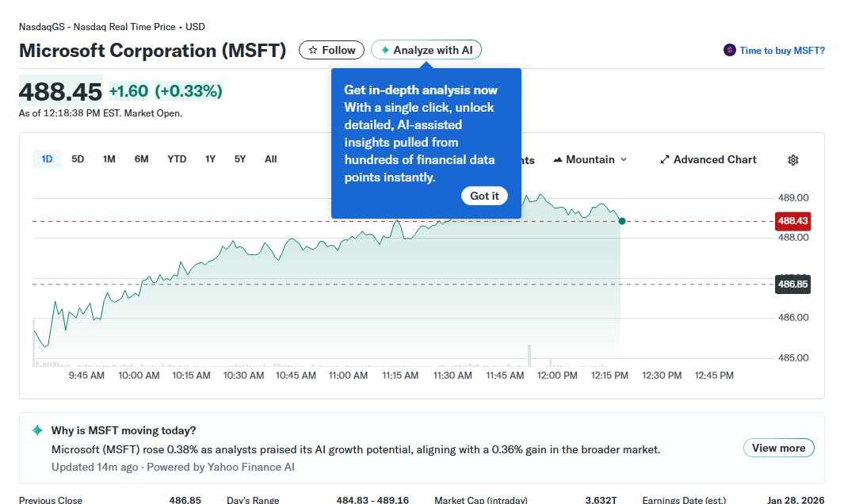This screenshot has height=504, width=844.
Task: Select the Mountain chart type icon
Action: tap(558, 159)
